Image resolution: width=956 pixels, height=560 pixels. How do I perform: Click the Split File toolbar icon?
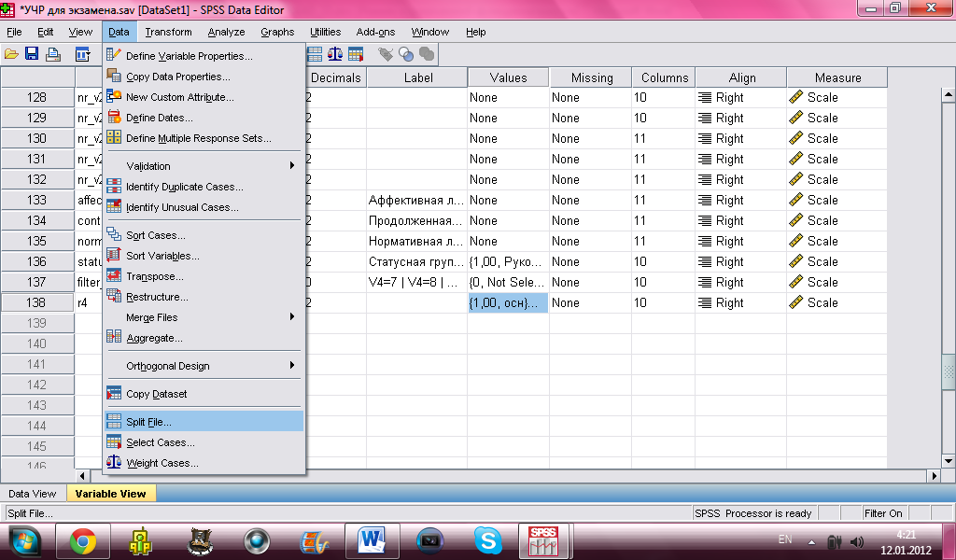[315, 54]
